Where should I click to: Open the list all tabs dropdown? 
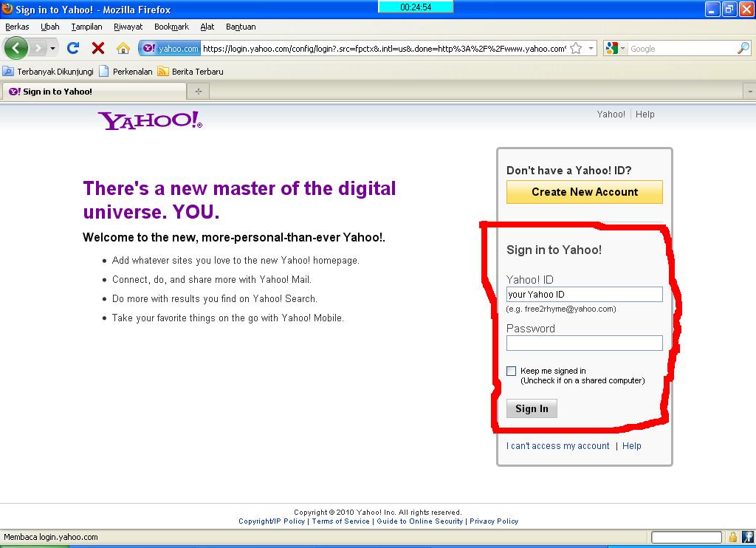(x=750, y=91)
